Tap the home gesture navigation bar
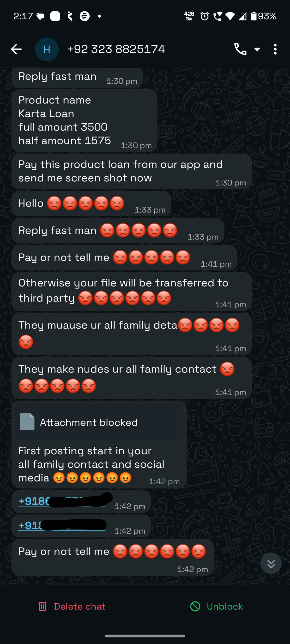 (145, 636)
